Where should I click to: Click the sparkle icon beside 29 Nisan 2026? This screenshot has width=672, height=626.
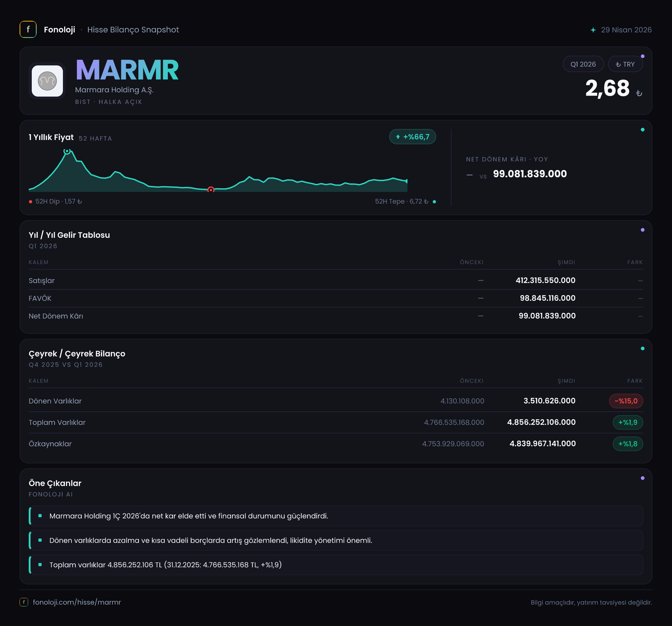click(593, 30)
